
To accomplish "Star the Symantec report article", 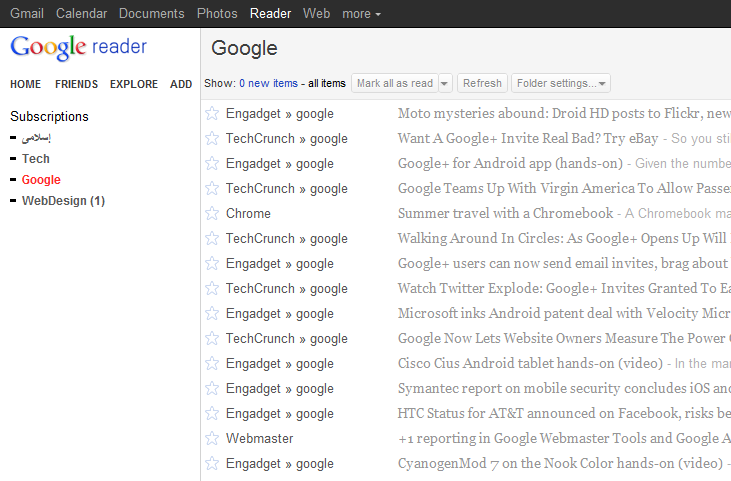I will (212, 388).
